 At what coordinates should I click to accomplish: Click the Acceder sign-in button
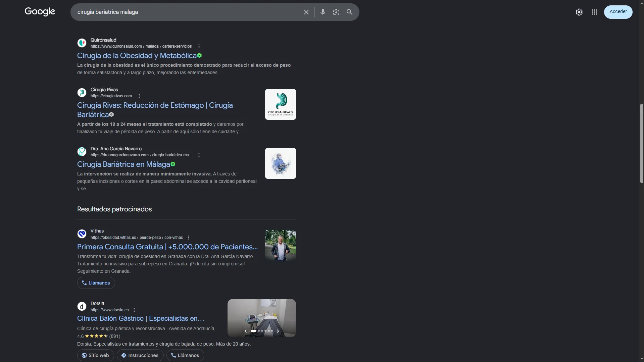[618, 12]
